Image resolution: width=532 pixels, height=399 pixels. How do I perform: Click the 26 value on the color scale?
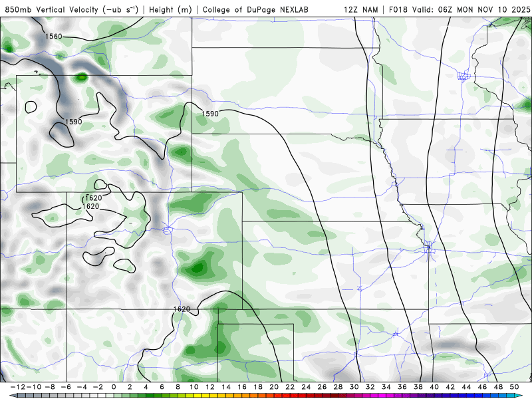point(323,387)
